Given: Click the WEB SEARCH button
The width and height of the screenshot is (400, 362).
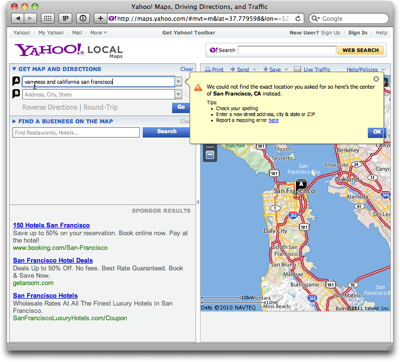Looking at the screenshot, I should point(361,50).
